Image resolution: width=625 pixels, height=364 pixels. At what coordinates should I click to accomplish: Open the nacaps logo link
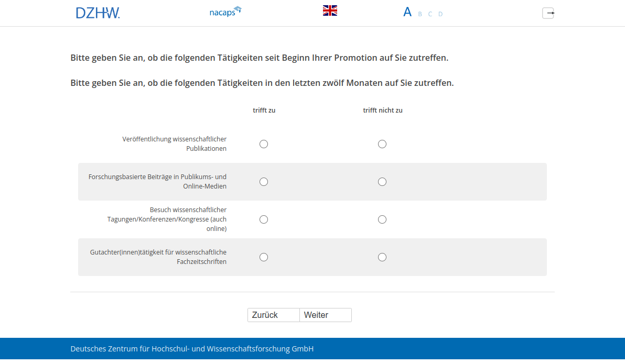[x=225, y=12]
